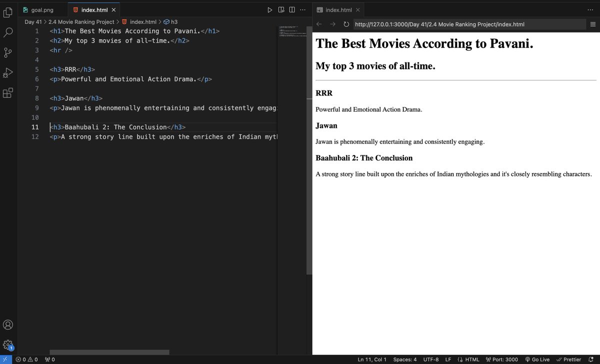The image size is (600, 364).
Task: Reload the preview page
Action: click(346, 24)
